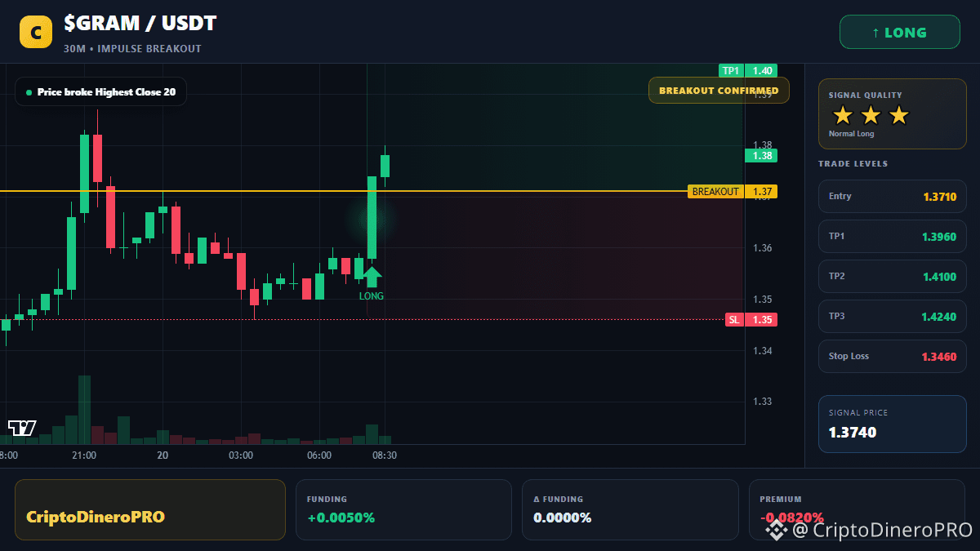This screenshot has width=980, height=551.
Task: Click the TP2 1.4100 row
Action: [893, 276]
